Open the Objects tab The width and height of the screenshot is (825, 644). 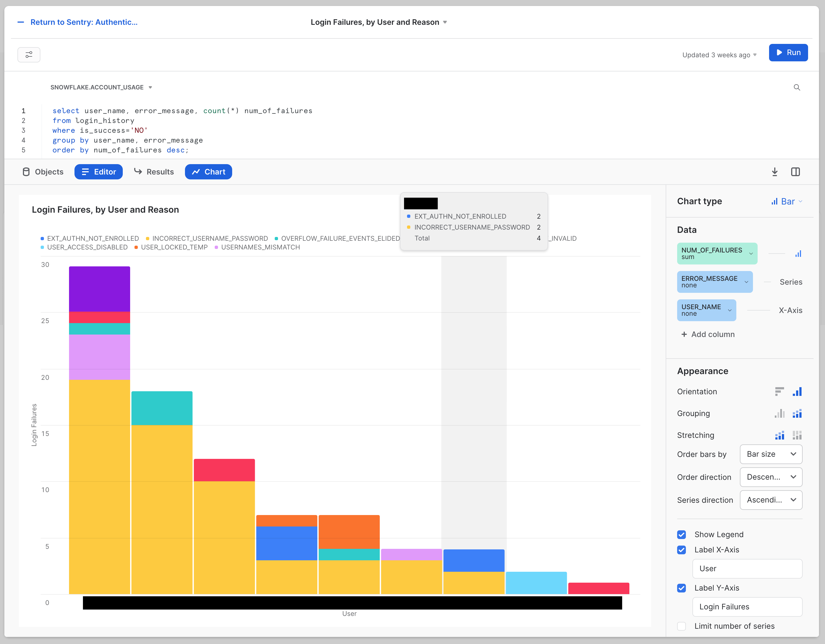click(43, 172)
